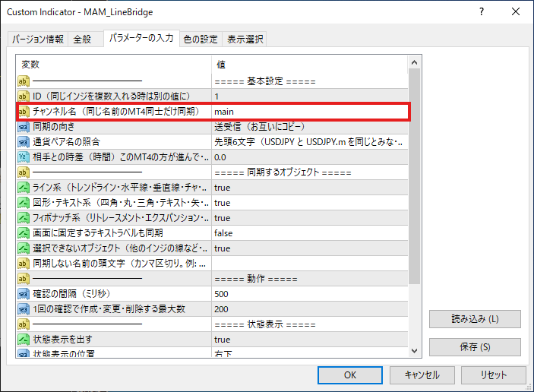The image size is (534, 392).
Task: Click the キャンセル button
Action: [x=422, y=375]
